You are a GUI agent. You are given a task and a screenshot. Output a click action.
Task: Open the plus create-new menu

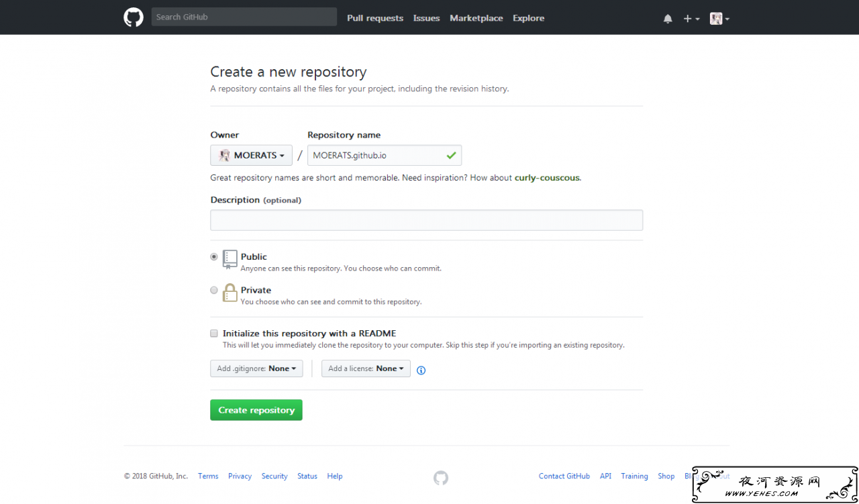691,19
